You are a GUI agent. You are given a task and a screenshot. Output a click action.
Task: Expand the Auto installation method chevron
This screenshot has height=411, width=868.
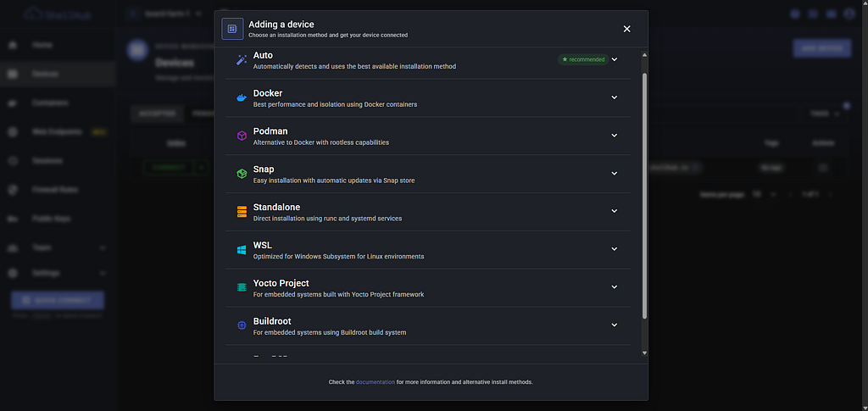tap(614, 59)
